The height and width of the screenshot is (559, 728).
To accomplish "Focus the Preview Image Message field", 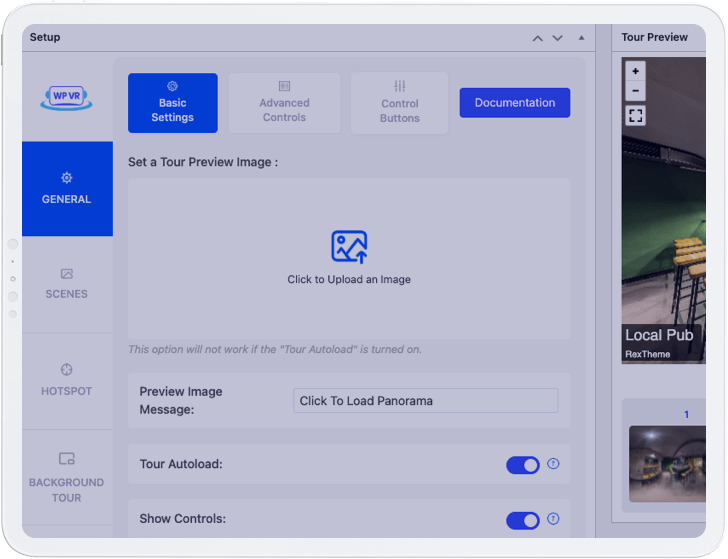I will [426, 401].
